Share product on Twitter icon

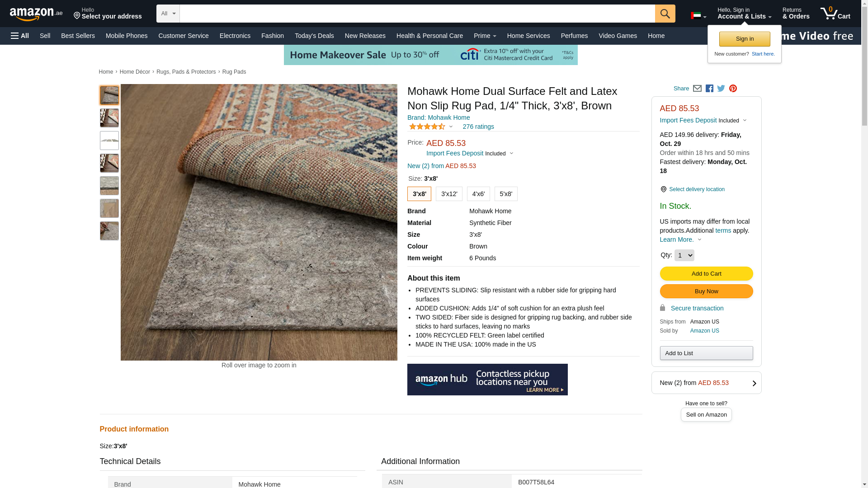coord(721,89)
